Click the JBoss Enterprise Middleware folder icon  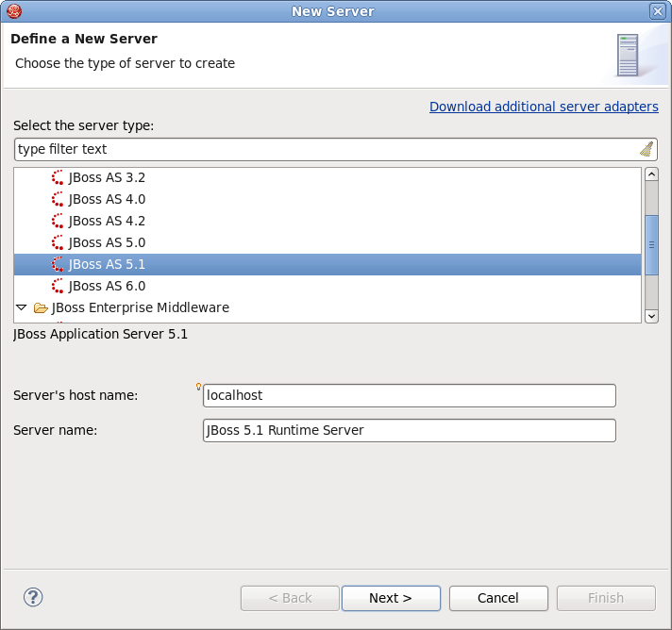[41, 307]
